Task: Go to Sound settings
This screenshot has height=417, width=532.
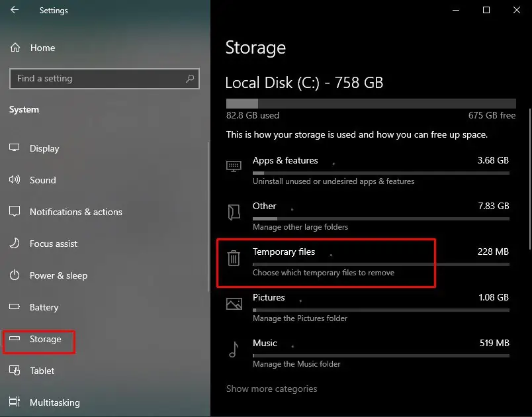Action: [x=43, y=180]
